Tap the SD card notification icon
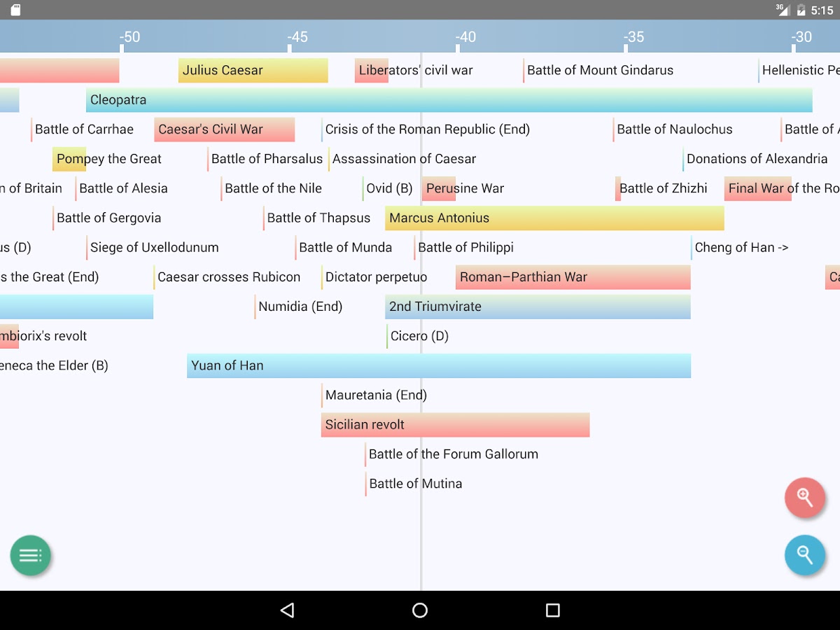 point(15,10)
